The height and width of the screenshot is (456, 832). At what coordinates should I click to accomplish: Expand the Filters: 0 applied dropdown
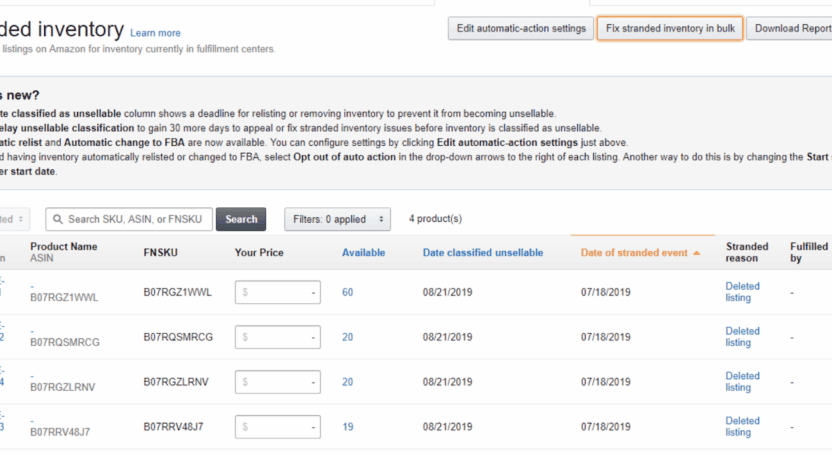339,219
